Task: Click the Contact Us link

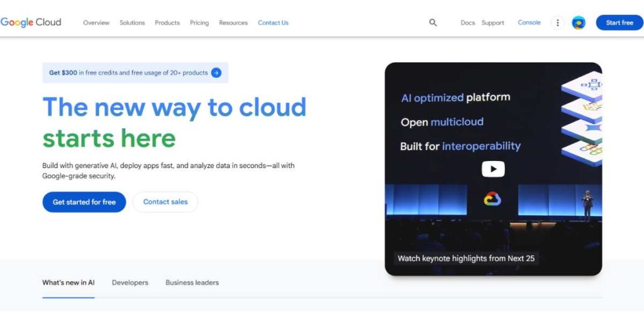Action: point(273,23)
